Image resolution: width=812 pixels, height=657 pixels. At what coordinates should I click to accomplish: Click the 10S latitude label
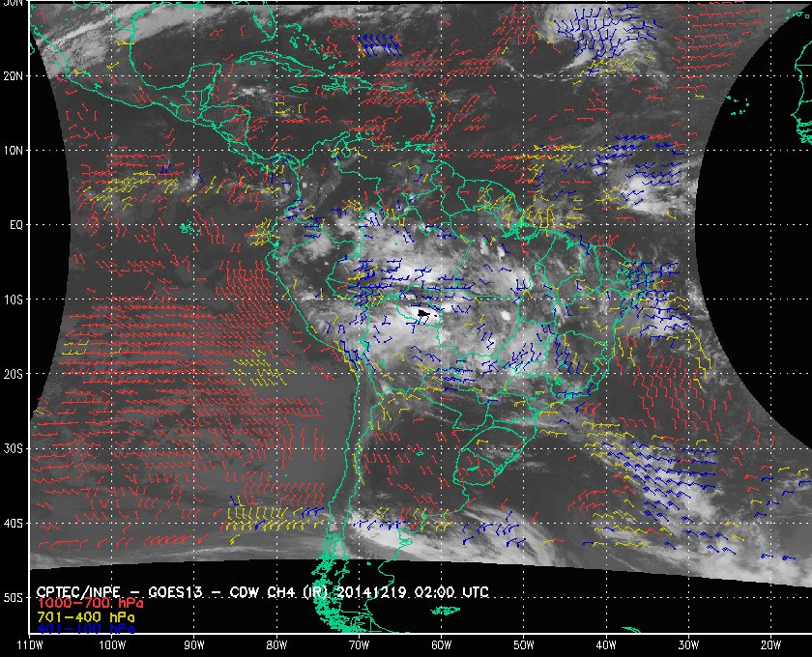pos(14,300)
